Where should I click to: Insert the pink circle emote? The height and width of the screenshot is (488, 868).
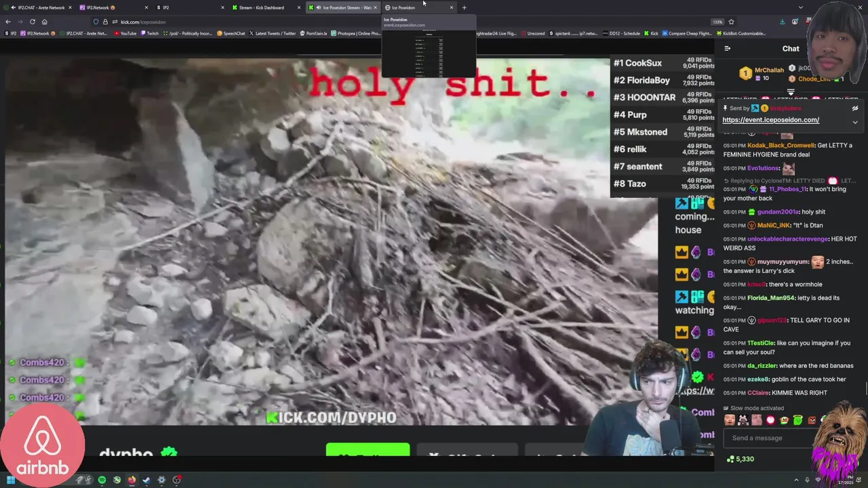tap(770, 420)
